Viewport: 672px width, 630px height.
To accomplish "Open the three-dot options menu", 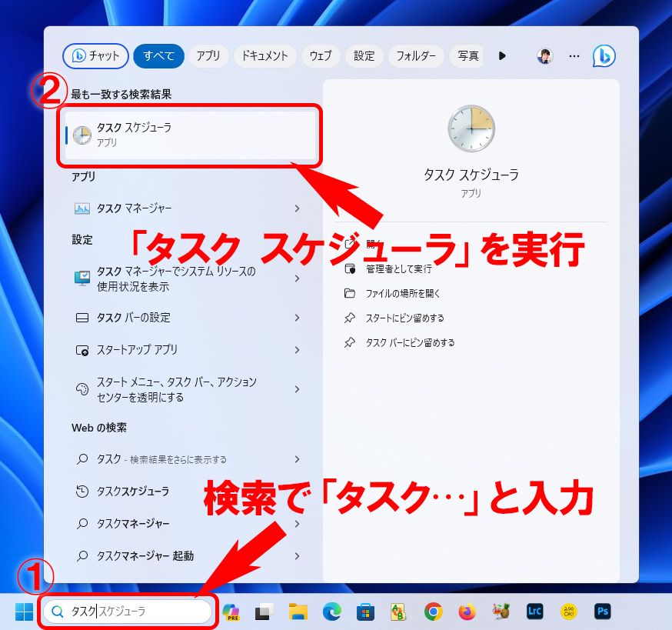I will tap(574, 55).
